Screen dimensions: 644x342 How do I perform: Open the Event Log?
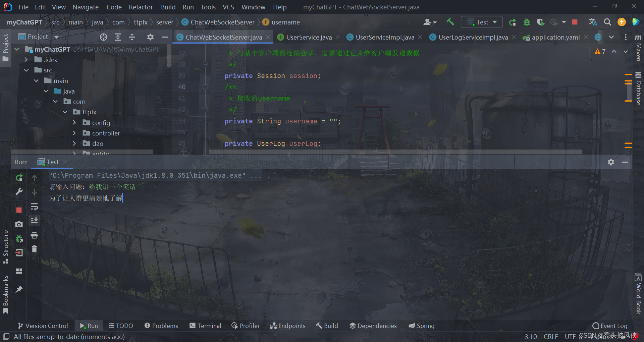(610, 326)
